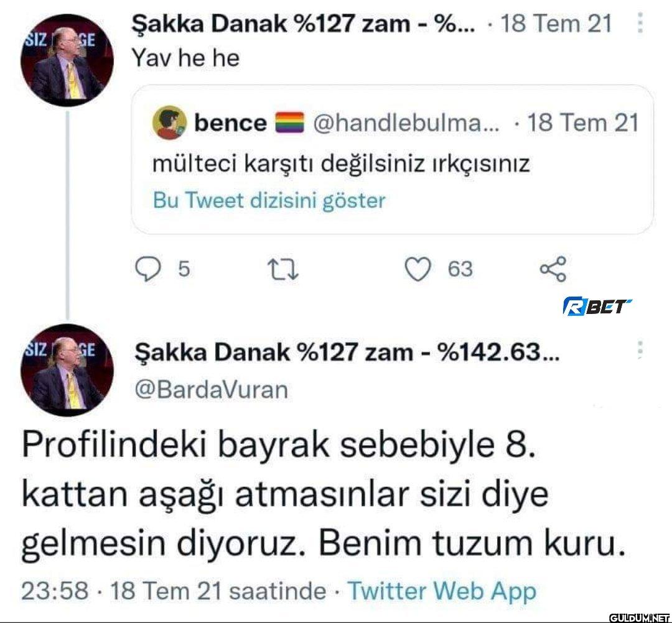Open bence's small profile avatar
Image resolution: width=672 pixels, height=623 pixels.
click(x=170, y=123)
